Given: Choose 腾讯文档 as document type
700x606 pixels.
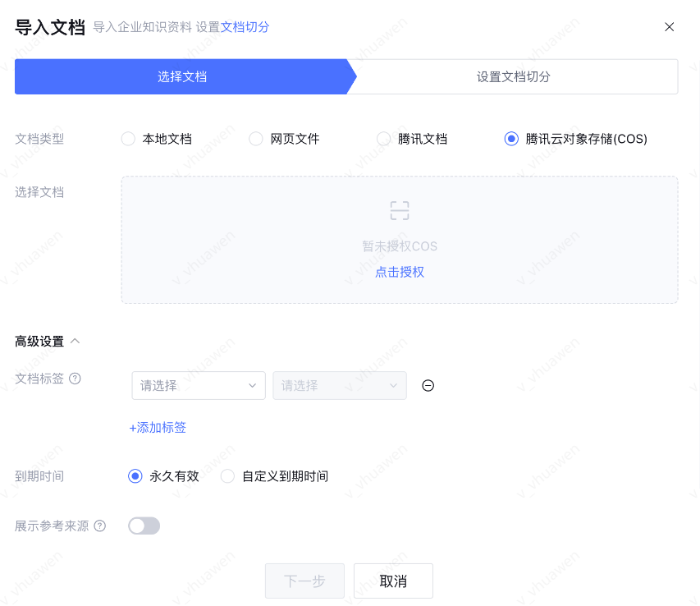Looking at the screenshot, I should [383, 139].
